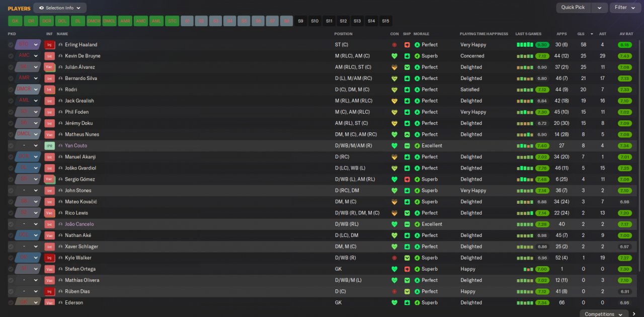
Task: Click Erling Haaland's red match sharpness icon
Action: coord(407,45)
